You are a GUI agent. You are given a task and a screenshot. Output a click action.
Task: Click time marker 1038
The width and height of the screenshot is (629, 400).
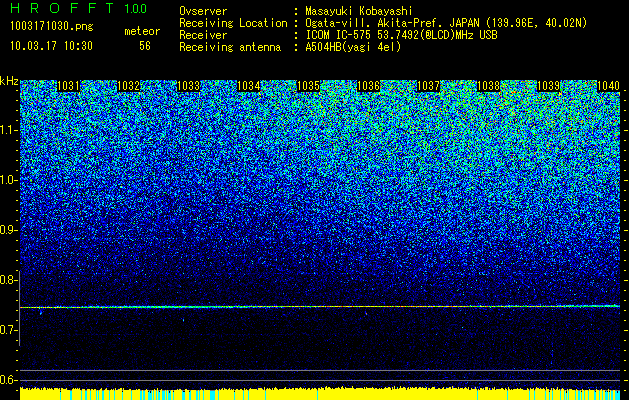click(489, 86)
